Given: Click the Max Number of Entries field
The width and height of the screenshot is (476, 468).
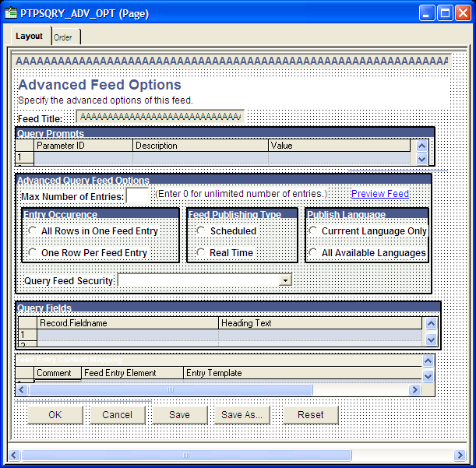Looking at the screenshot, I should click(138, 195).
